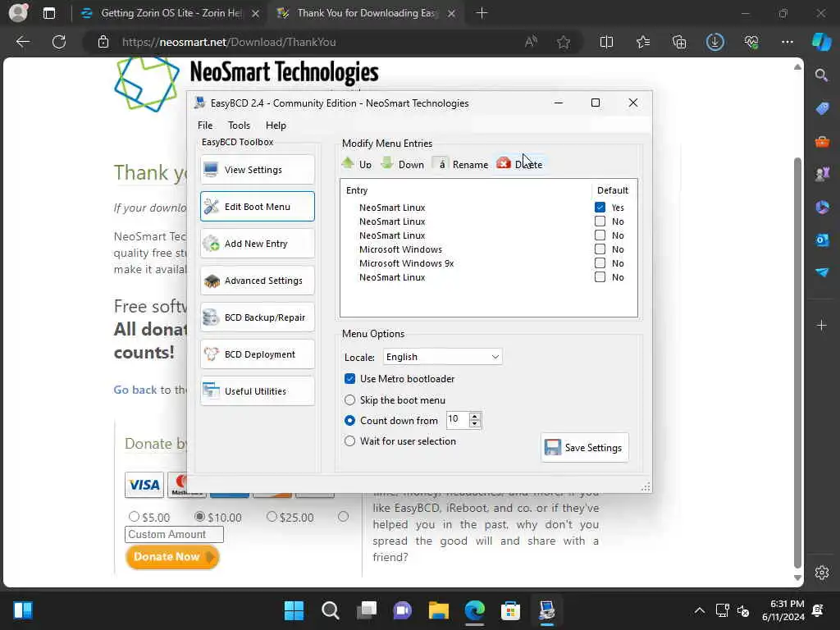Increase countdown value with up stepper arrow
Image resolution: width=840 pixels, height=630 pixels.
tap(475, 416)
